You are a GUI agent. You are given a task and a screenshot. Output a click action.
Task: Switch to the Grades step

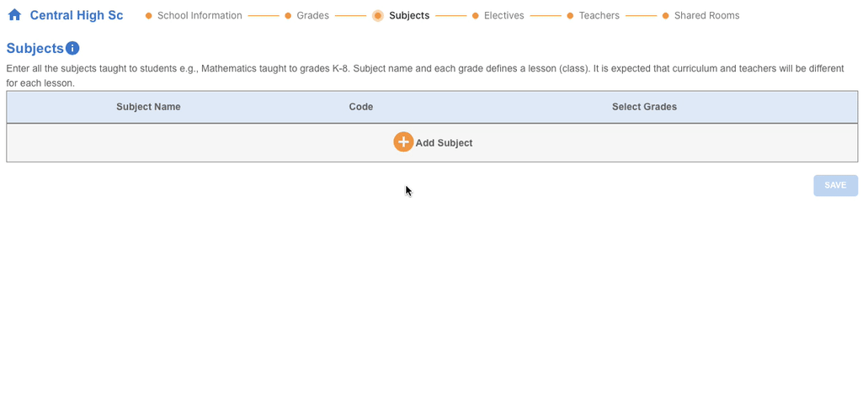point(313,15)
